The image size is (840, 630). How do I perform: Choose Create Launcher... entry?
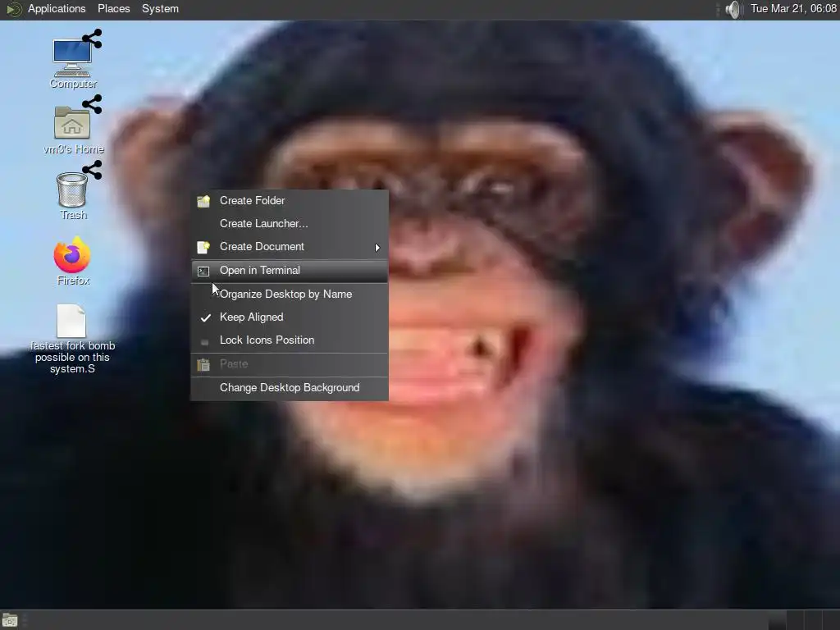click(x=290, y=223)
